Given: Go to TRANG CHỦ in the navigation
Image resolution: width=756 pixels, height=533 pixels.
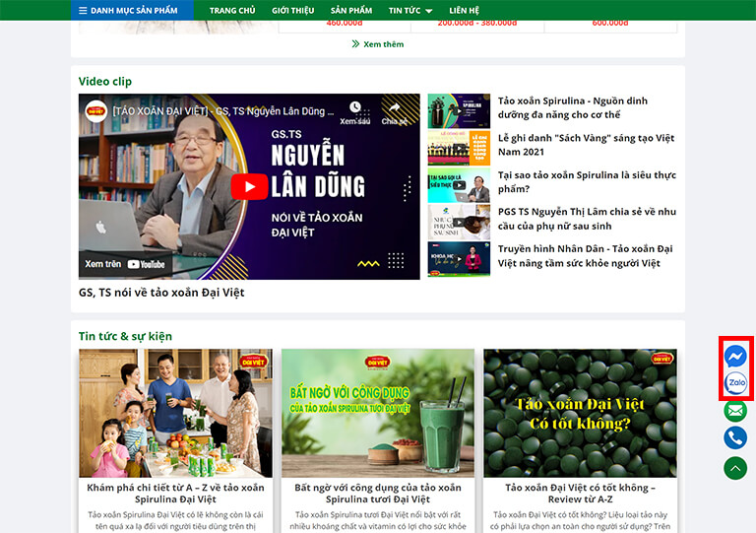Looking at the screenshot, I should pos(232,10).
